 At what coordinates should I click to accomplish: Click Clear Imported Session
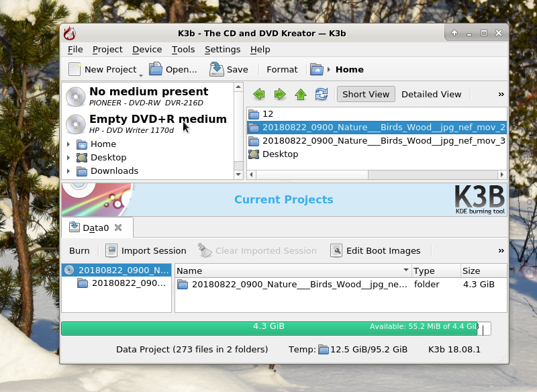(257, 251)
